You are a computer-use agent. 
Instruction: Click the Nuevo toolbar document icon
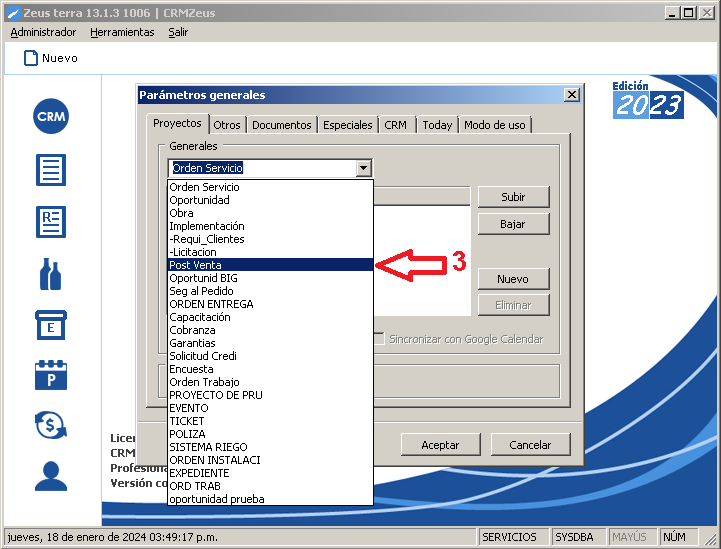coord(31,58)
